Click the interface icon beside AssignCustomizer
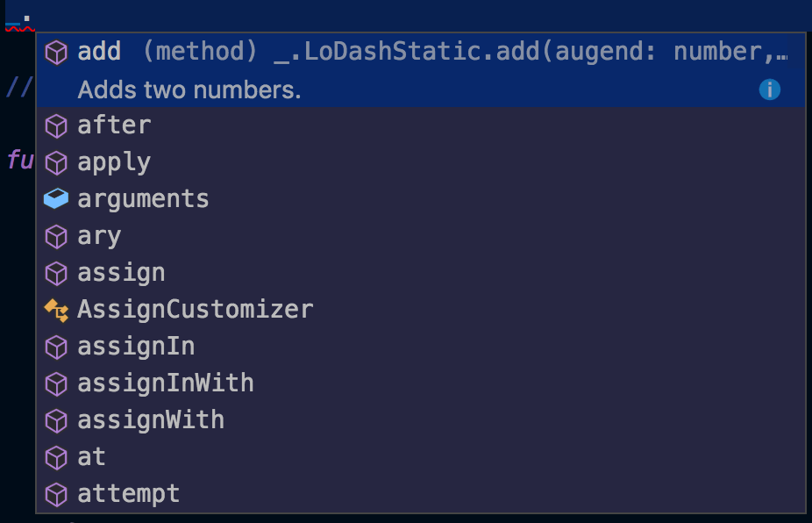 coord(56,310)
